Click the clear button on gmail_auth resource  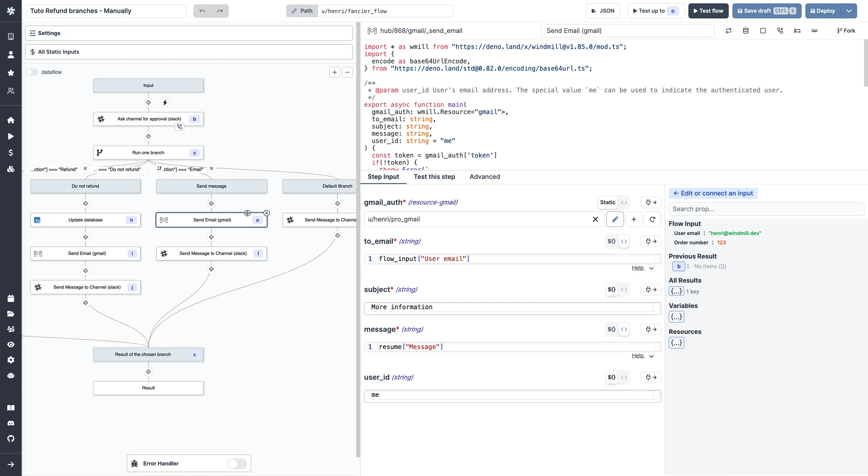596,219
